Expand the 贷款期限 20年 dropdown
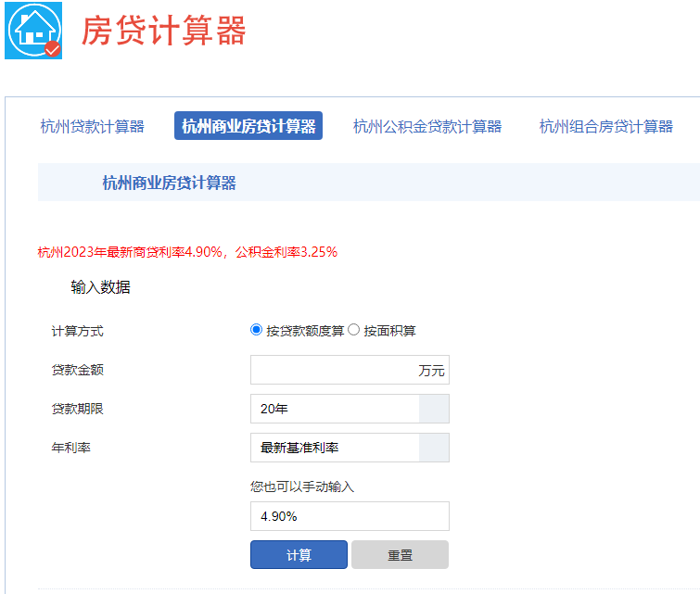This screenshot has width=700, height=594. pos(350,409)
